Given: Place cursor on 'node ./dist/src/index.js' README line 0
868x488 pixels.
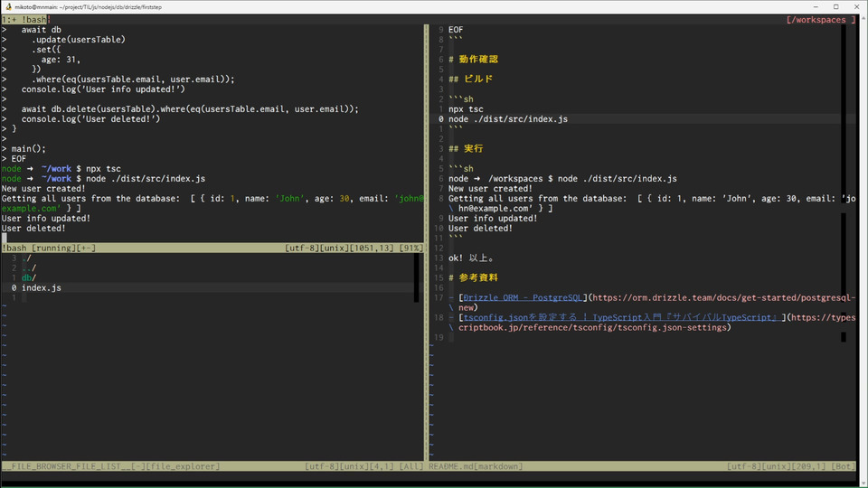Looking at the screenshot, I should pos(508,119).
